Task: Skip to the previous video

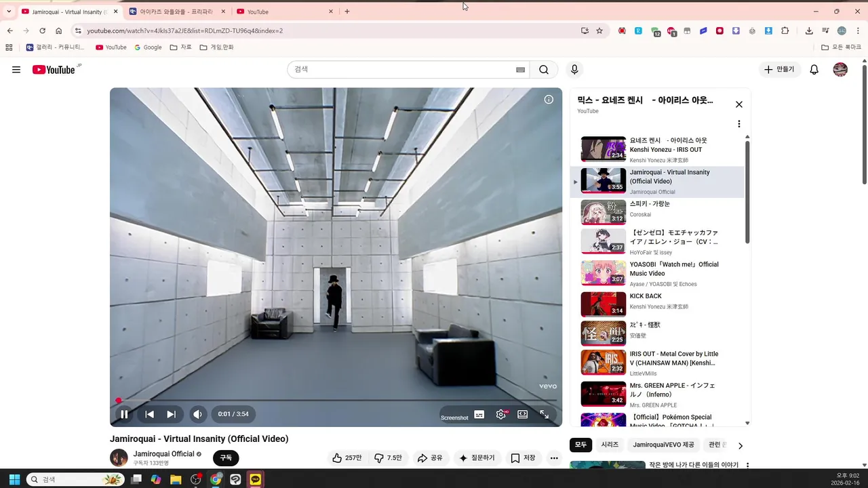Action: tap(150, 414)
